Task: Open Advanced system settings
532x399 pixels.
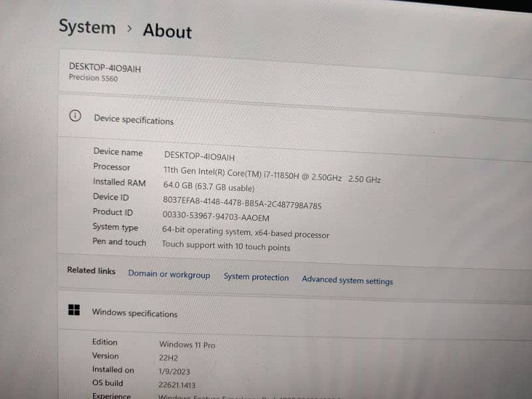Action: click(x=347, y=280)
